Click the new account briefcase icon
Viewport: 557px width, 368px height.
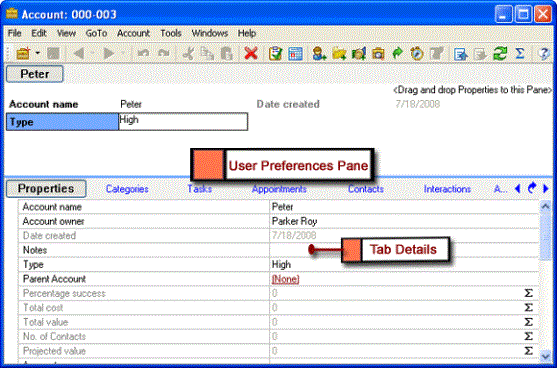[23, 54]
